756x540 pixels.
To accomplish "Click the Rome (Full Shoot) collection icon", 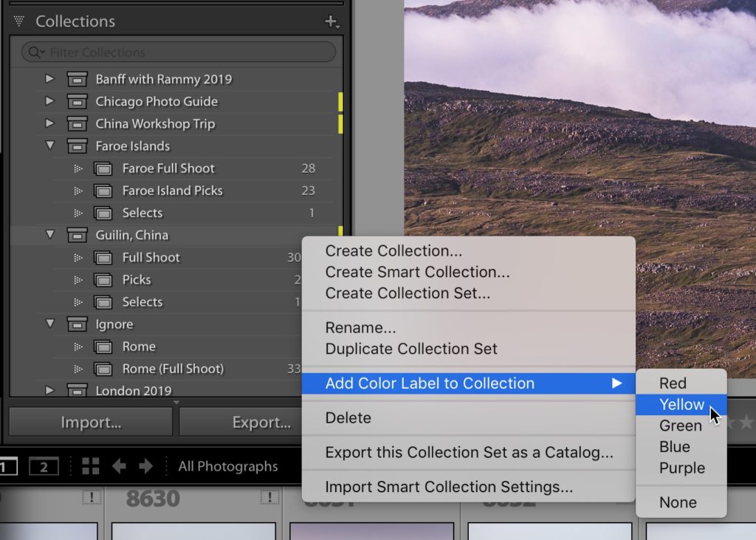I will coord(103,369).
